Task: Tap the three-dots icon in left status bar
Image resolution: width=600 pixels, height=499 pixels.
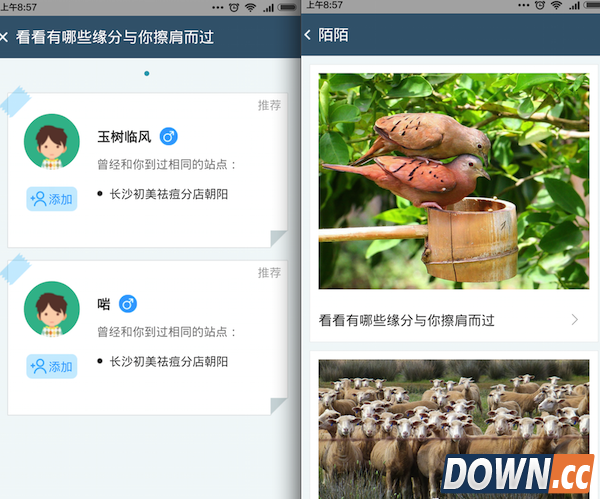Action: click(x=218, y=7)
